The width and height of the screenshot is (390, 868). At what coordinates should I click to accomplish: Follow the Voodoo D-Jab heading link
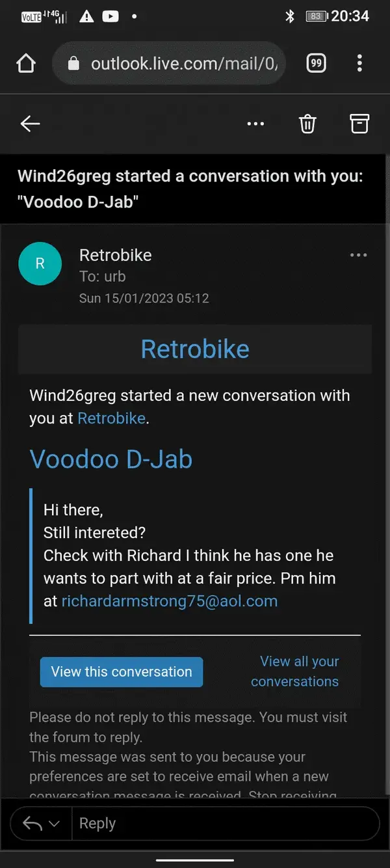pos(111,459)
